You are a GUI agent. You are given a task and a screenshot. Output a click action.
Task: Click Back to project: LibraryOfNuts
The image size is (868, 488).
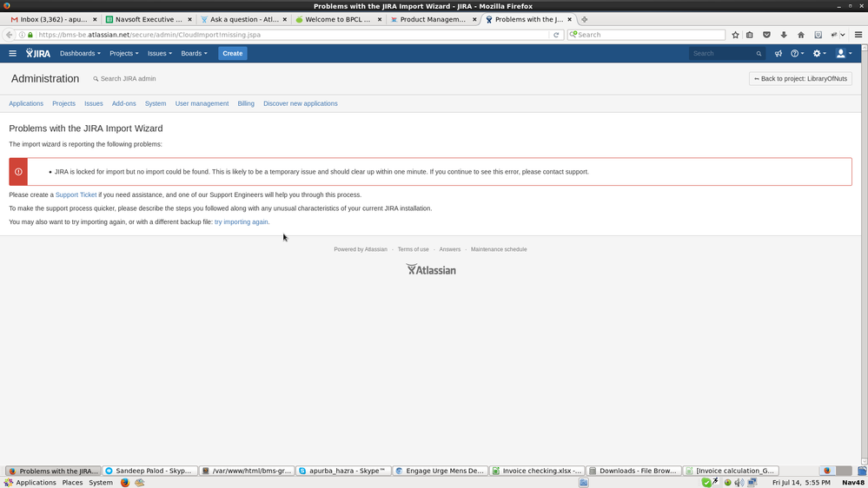tap(800, 78)
